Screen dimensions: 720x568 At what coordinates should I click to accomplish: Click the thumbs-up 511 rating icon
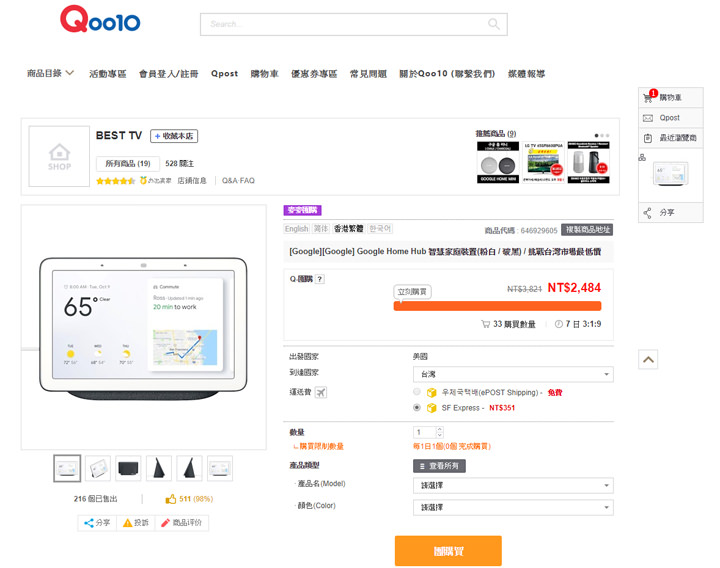tap(171, 499)
